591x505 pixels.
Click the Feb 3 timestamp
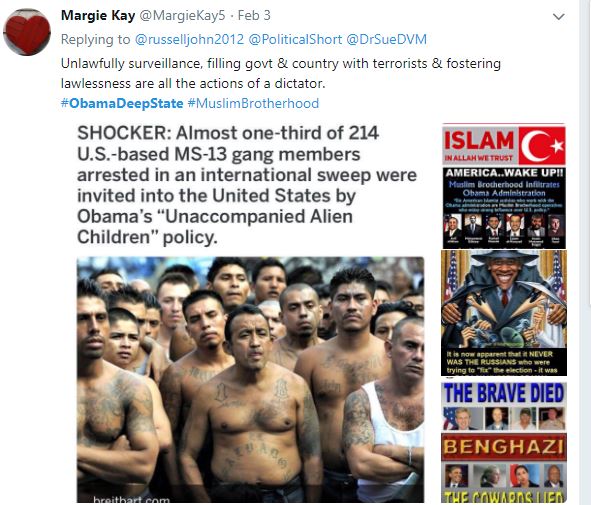point(254,15)
